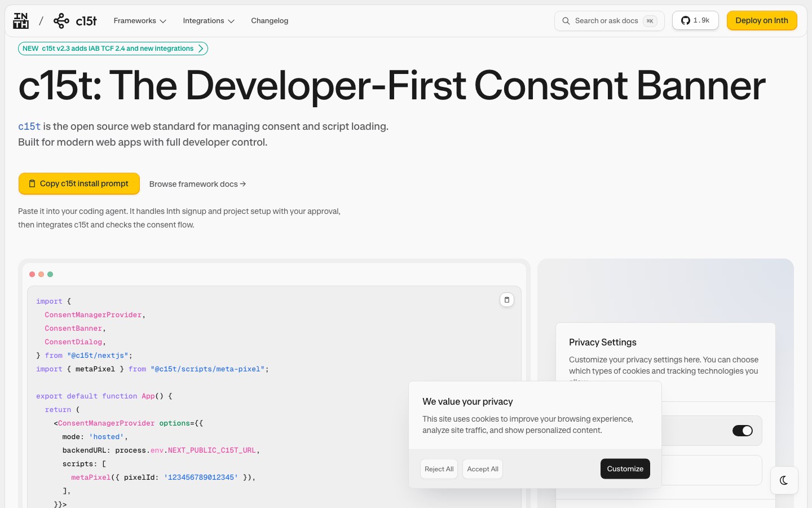This screenshot has height=508, width=812.
Task: Open Customize in the privacy banner
Action: (625, 468)
